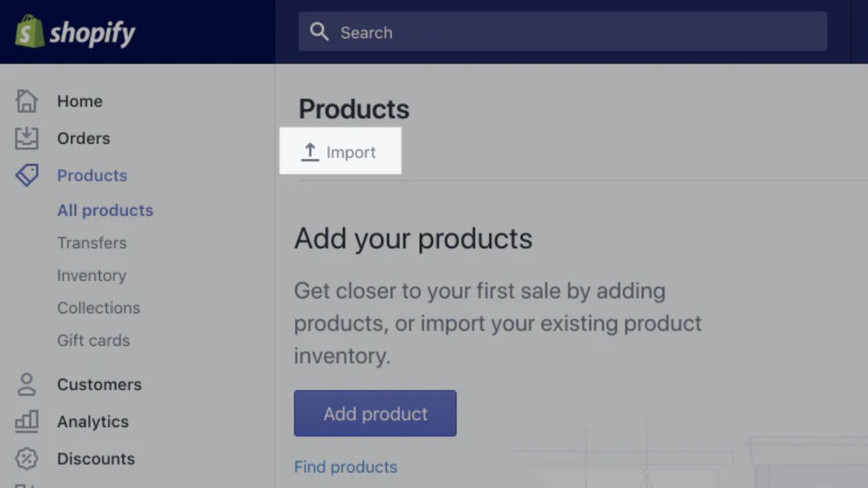Click the Home house icon
The width and height of the screenshot is (868, 488).
(x=26, y=101)
